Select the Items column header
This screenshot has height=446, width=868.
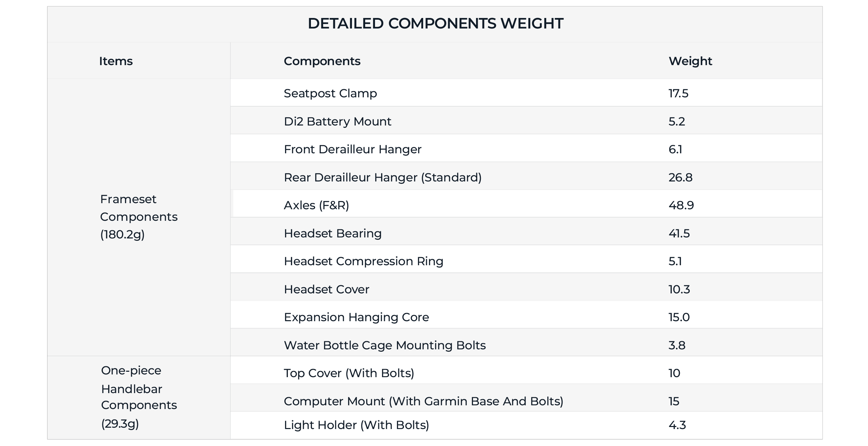click(116, 61)
